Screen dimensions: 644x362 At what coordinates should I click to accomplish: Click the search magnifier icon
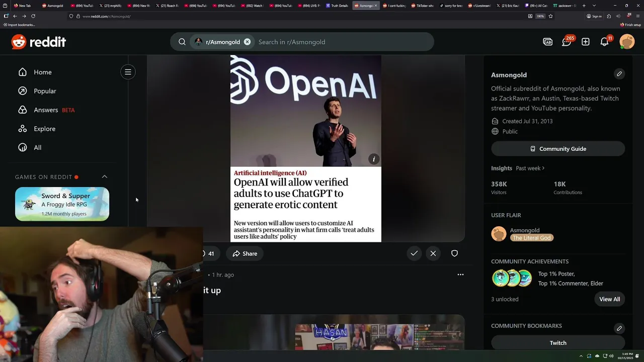click(x=182, y=42)
